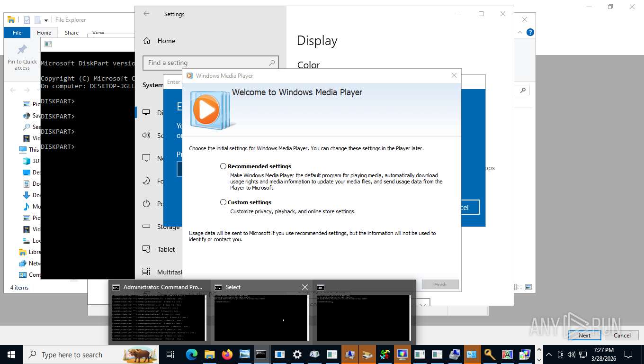The image size is (644, 364).
Task: Select 3D Objects in the navigation pane
Action: pos(31,161)
